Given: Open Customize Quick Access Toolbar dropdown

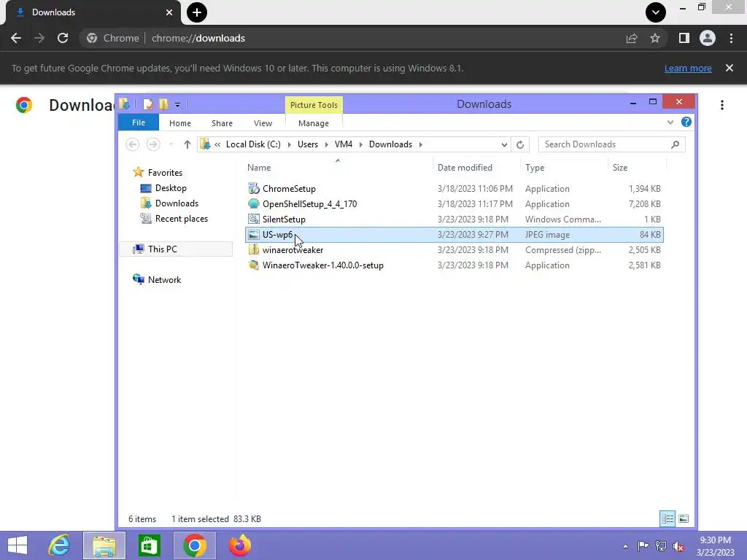Looking at the screenshot, I should tap(177, 104).
